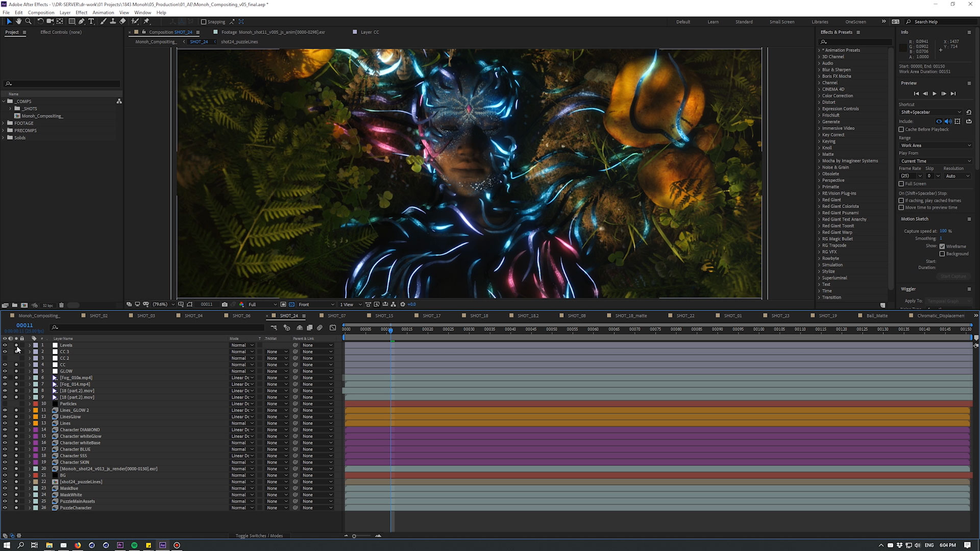The width and height of the screenshot is (980, 551).
Task: Jump to first frame in Preview panel
Action: pyautogui.click(x=916, y=94)
